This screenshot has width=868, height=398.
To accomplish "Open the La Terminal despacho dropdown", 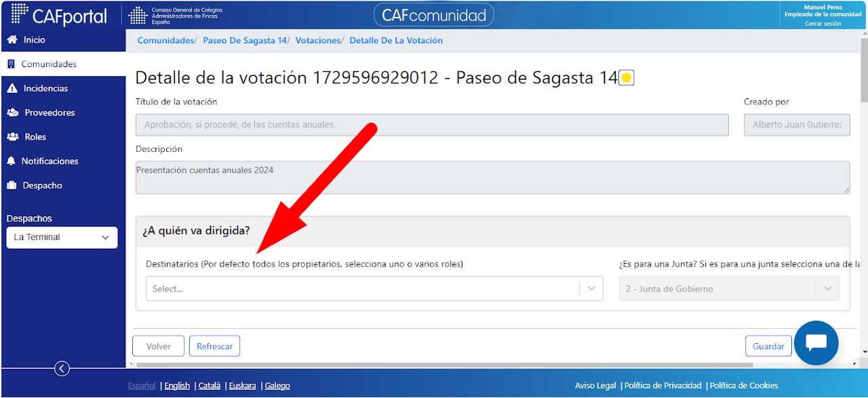I will pos(62,237).
